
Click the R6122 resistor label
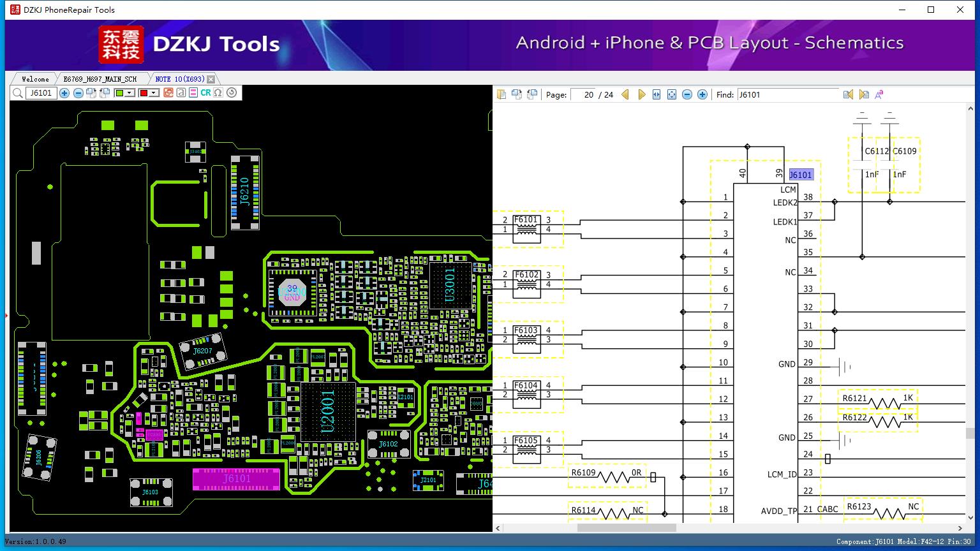[x=855, y=418]
